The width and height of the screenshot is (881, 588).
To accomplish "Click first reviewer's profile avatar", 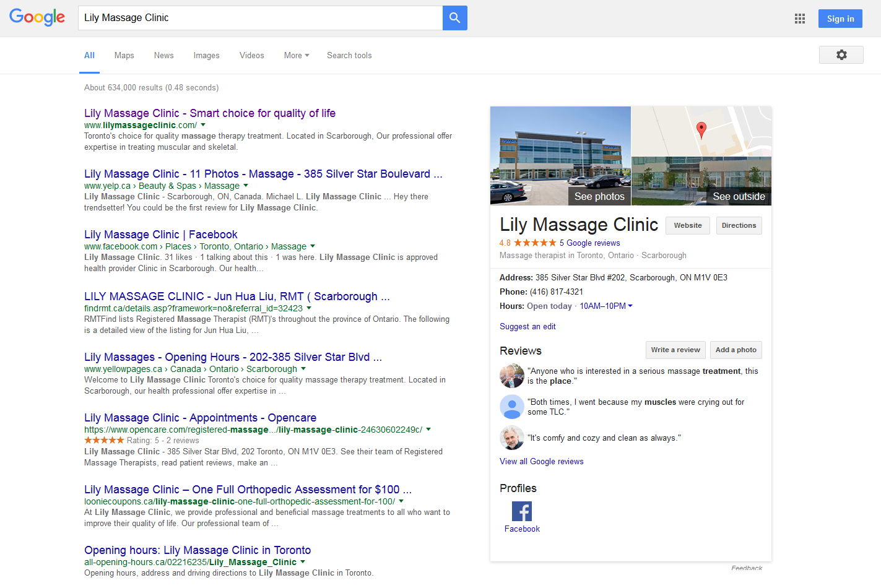I will [511, 376].
